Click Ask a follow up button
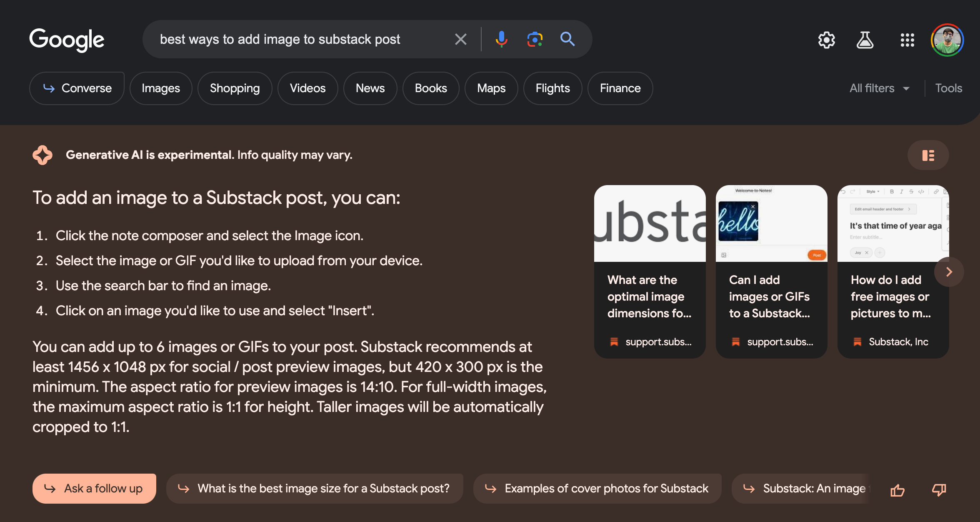Screen dimensions: 980x522 (x=94, y=488)
